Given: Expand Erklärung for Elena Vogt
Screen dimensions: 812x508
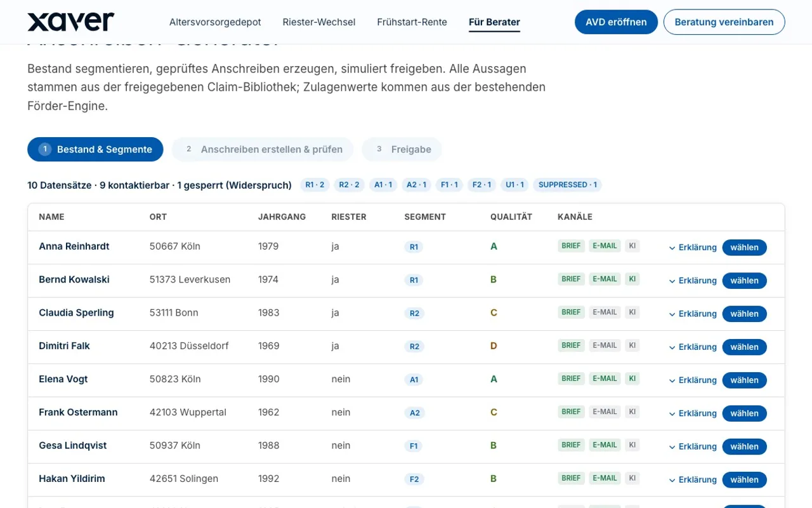Looking at the screenshot, I should pos(693,380).
